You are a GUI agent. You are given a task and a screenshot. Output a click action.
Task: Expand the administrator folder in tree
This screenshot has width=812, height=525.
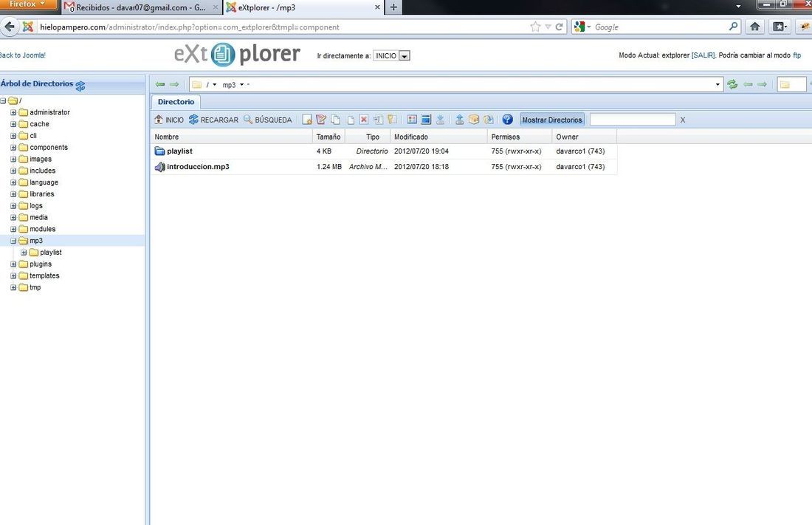pyautogui.click(x=13, y=112)
